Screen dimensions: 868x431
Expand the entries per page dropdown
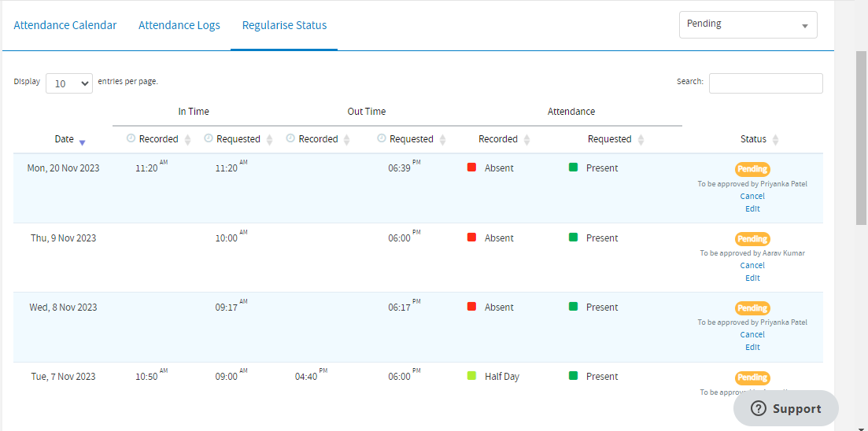point(69,83)
